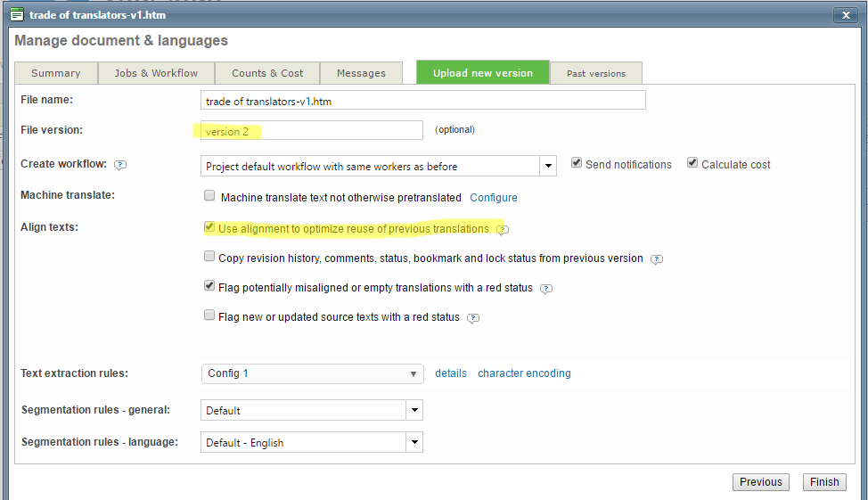868x500 pixels.
Task: Click help icon next to Create workflow
Action: pos(120,165)
